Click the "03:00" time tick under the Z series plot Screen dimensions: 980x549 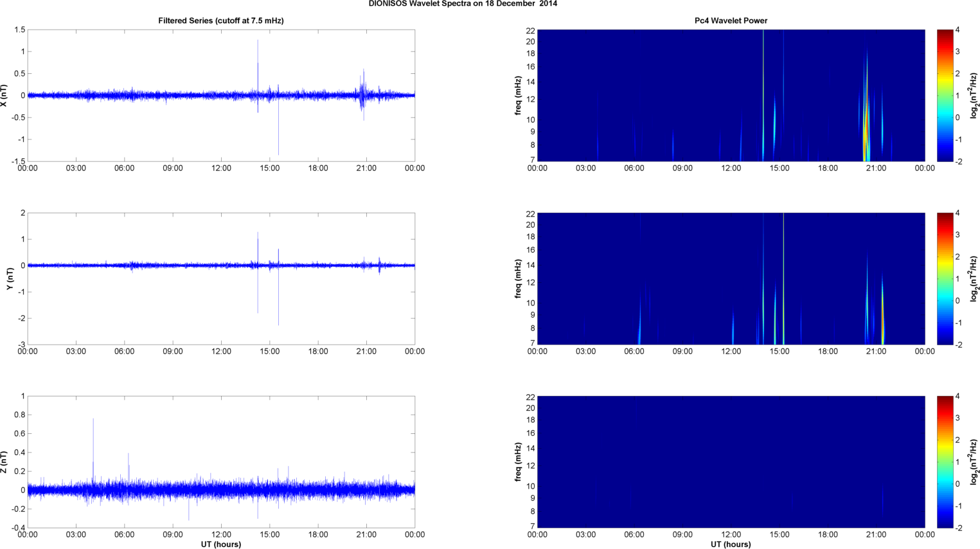(x=76, y=535)
